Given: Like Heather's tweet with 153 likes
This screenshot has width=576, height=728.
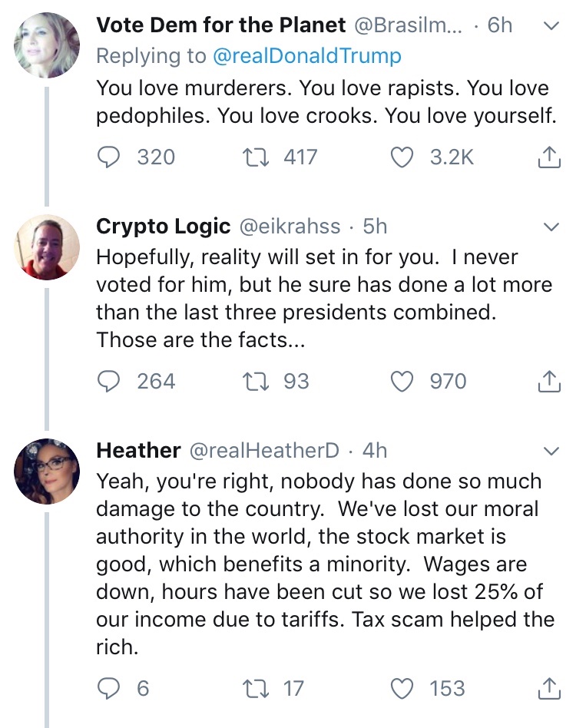Looking at the screenshot, I should [402, 688].
